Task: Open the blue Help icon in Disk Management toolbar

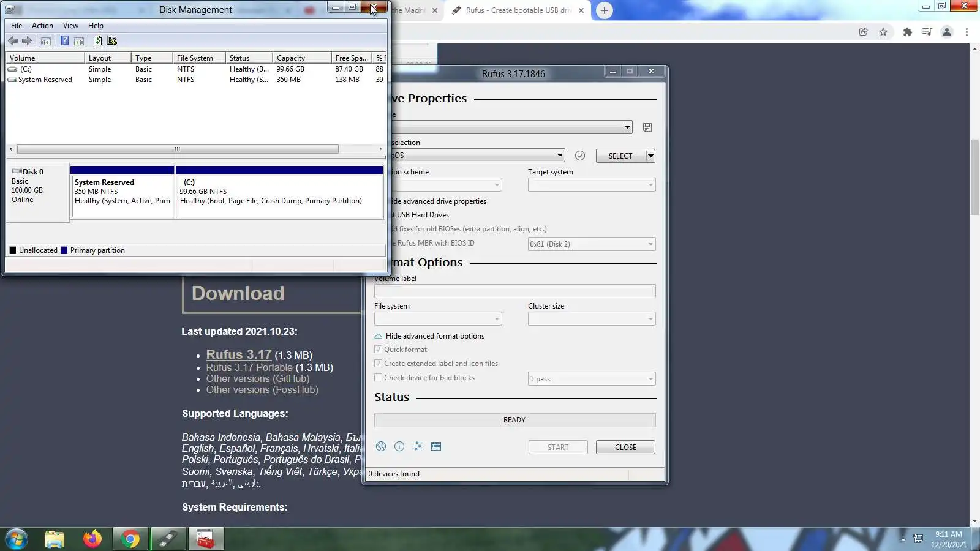Action: point(64,41)
